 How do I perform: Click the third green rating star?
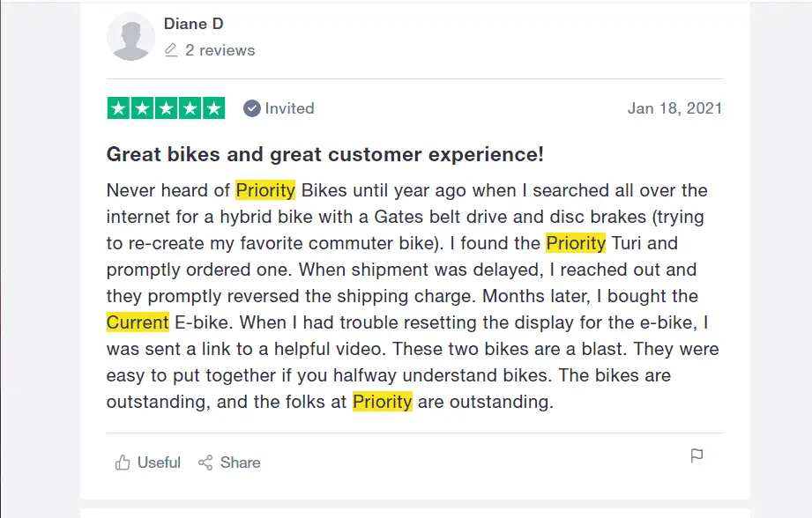[x=167, y=108]
